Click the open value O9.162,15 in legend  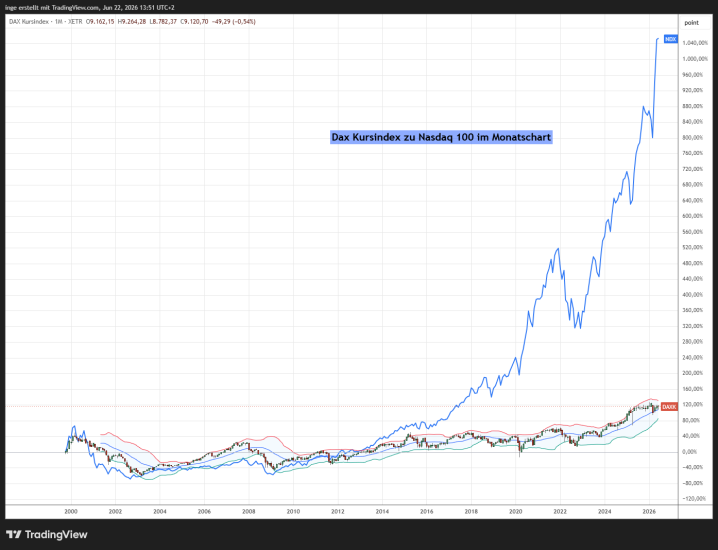point(100,22)
